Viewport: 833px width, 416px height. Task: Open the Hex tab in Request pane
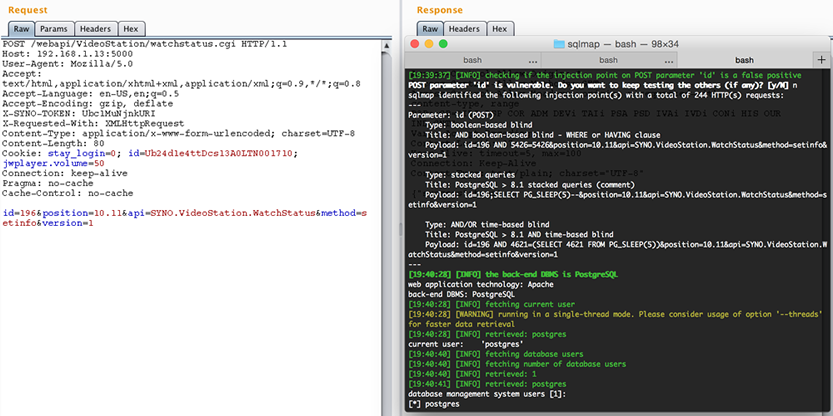(131, 29)
